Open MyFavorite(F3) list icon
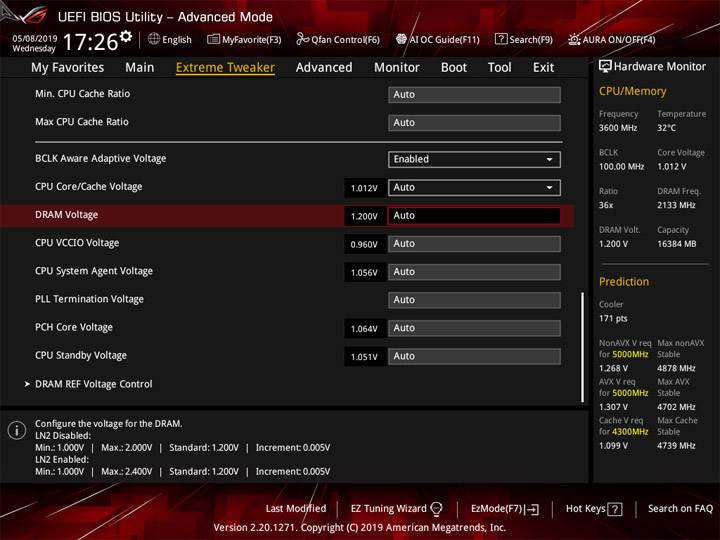This screenshot has width=720, height=540. (213, 39)
